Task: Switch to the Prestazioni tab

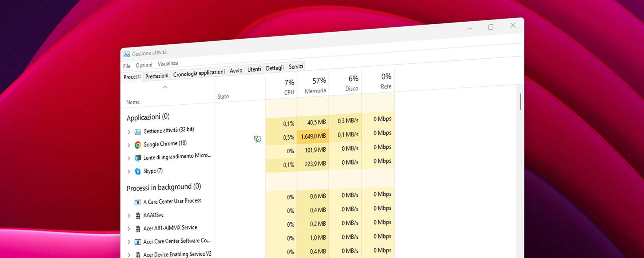Action: pyautogui.click(x=157, y=76)
